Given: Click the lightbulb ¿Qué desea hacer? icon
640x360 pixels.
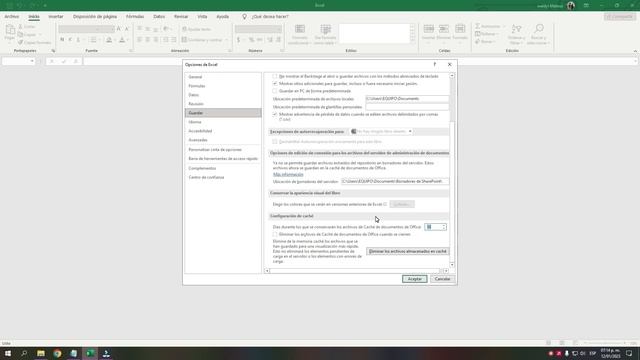Looking at the screenshot, I should pyautogui.click(x=244, y=16).
